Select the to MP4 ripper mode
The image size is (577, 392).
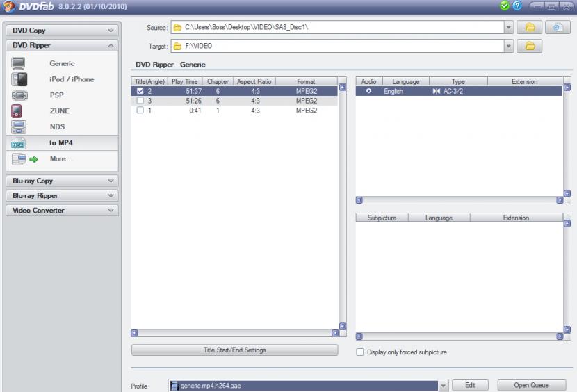(x=61, y=142)
